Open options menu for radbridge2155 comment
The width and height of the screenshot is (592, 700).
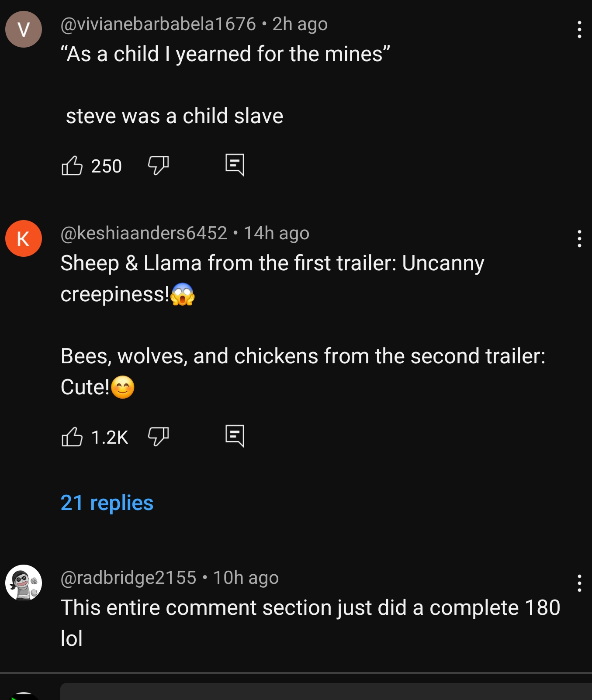tap(579, 583)
